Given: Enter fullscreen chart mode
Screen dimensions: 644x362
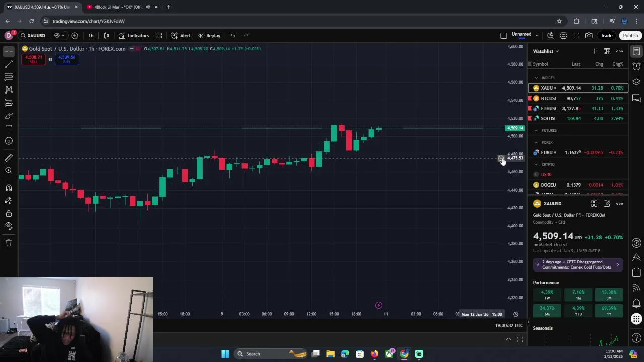Looking at the screenshot, I should point(576,36).
